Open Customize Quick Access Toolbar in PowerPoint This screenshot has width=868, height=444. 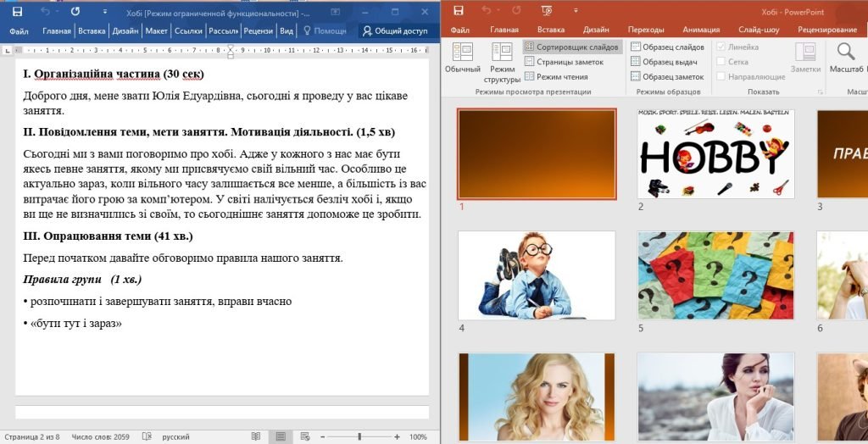coord(576,10)
